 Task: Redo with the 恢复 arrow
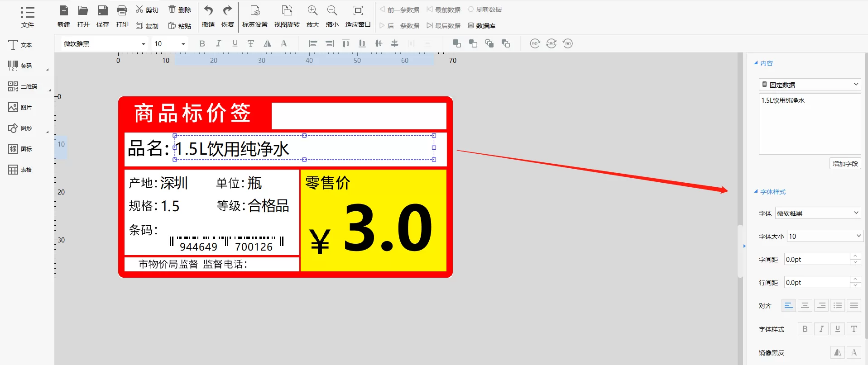pos(228,17)
